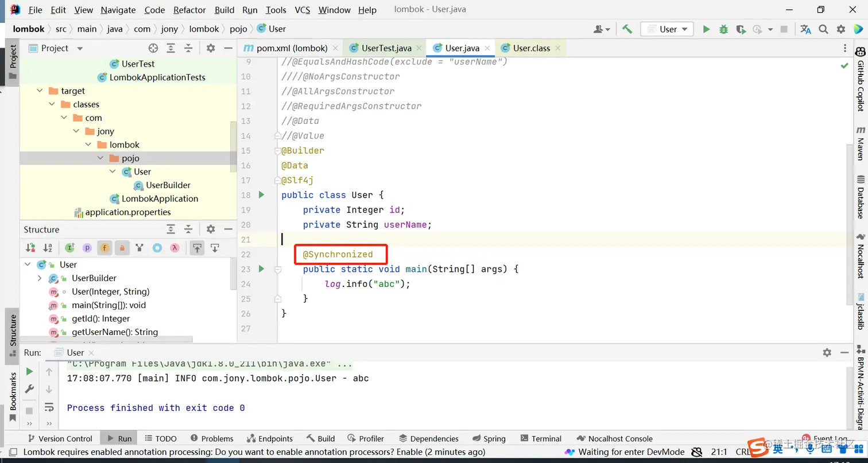Viewport: 868px width, 463px height.
Task: Show more editor tab options (three dots)
Action: pos(844,48)
